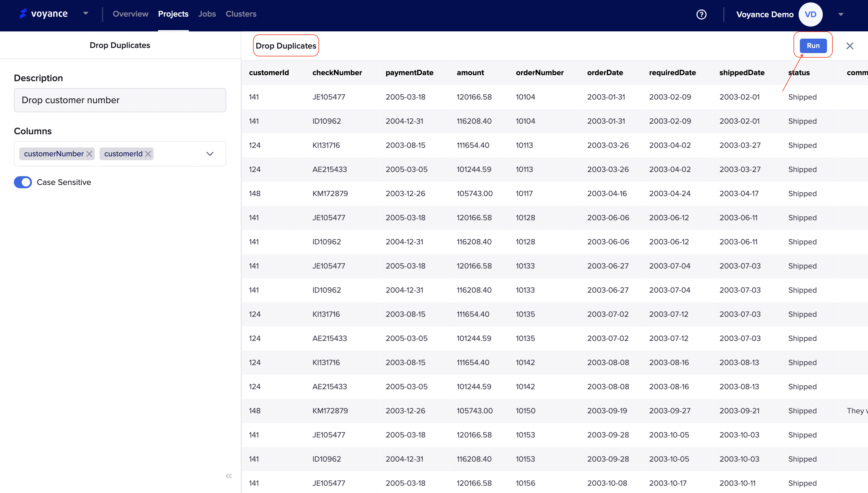Click the paymentDate column header
This screenshot has height=493, width=868.
pos(409,72)
